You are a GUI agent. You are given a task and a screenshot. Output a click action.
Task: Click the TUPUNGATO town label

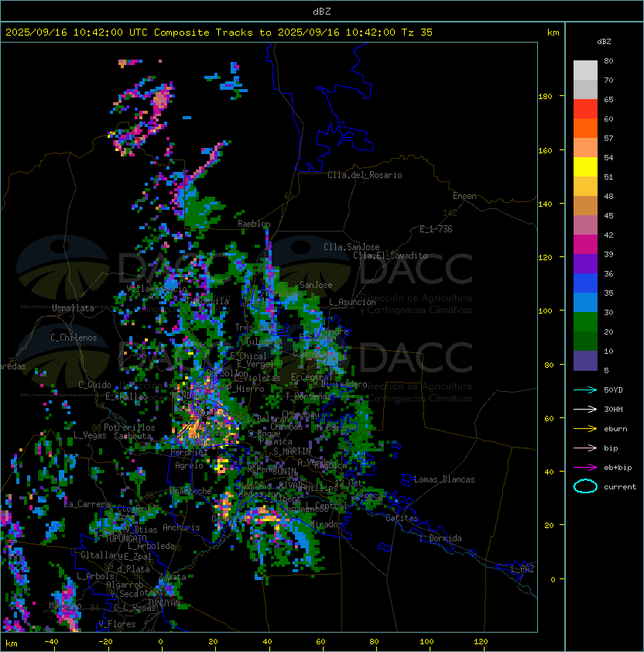coord(126,538)
